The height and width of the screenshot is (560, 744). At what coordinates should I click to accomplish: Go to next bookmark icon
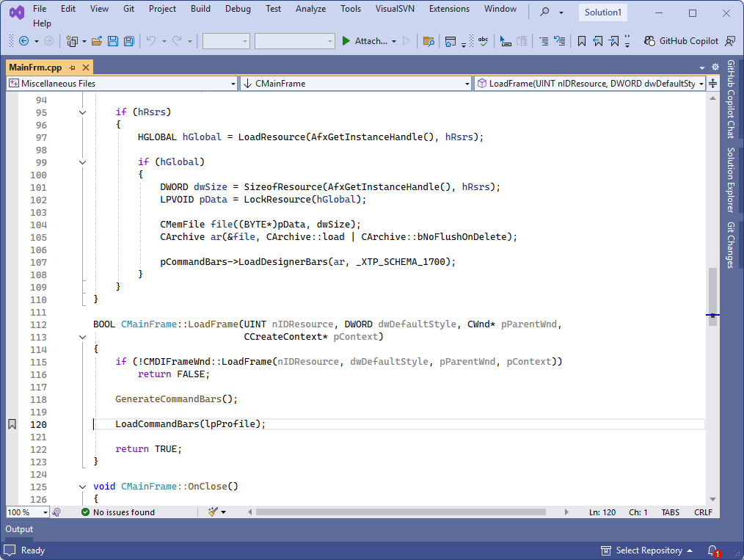614,41
